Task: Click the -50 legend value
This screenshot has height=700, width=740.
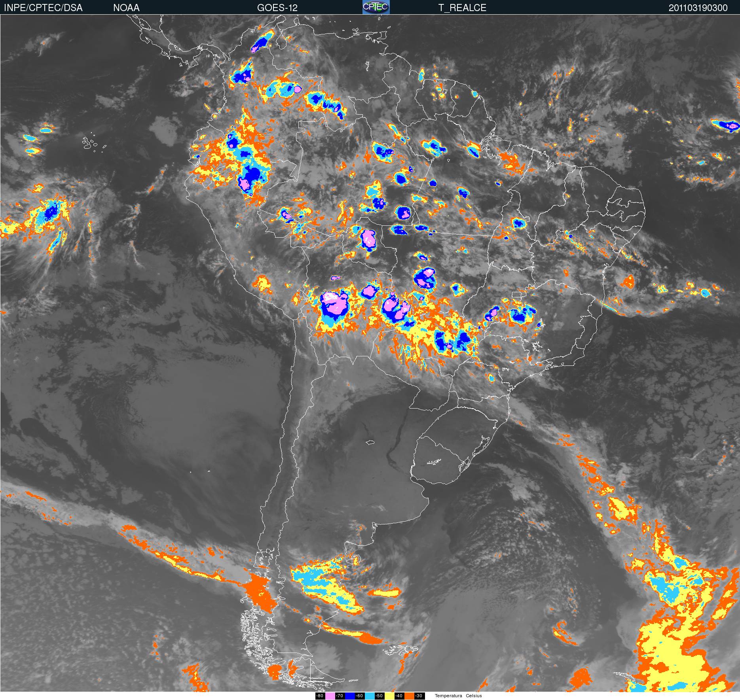Action: click(x=379, y=696)
